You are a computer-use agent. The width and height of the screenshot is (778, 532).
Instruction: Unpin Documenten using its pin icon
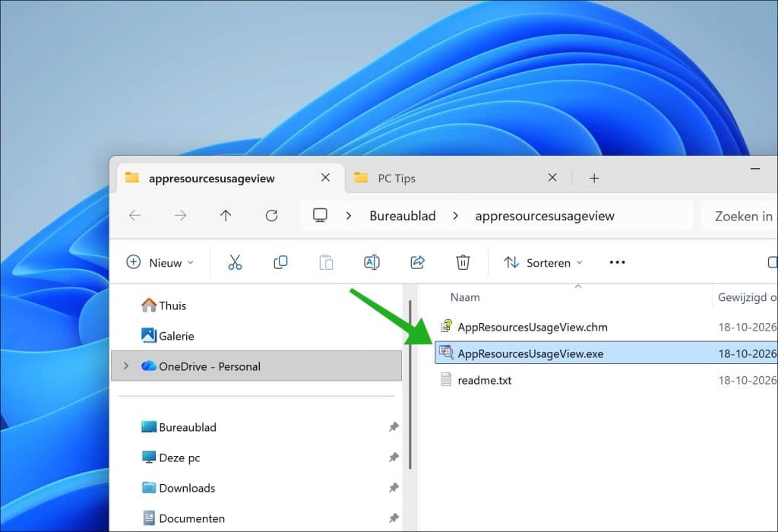[x=394, y=518]
